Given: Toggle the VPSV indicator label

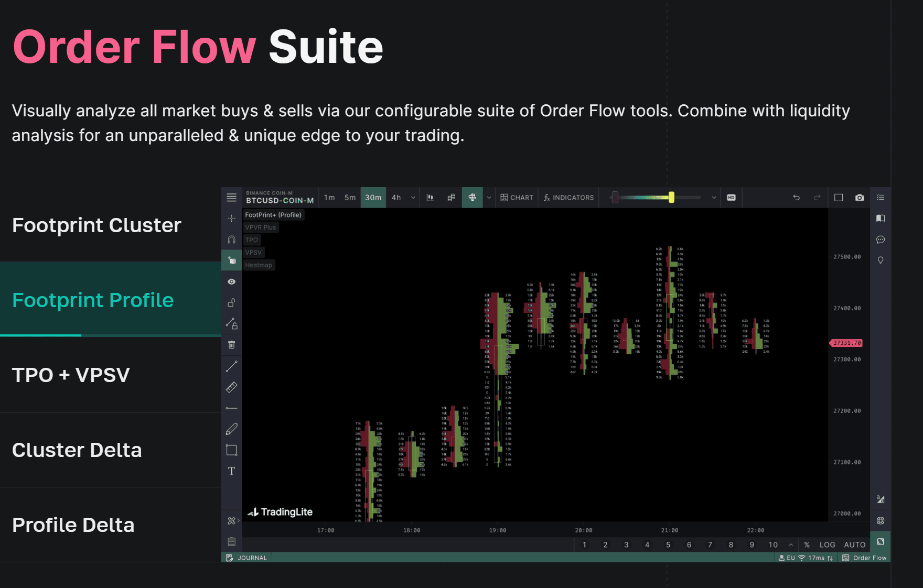Looking at the screenshot, I should click(253, 253).
